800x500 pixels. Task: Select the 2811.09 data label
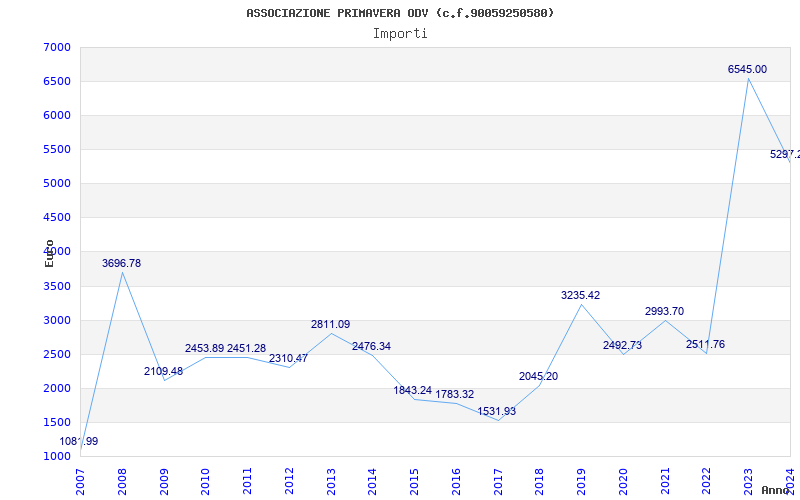(331, 324)
